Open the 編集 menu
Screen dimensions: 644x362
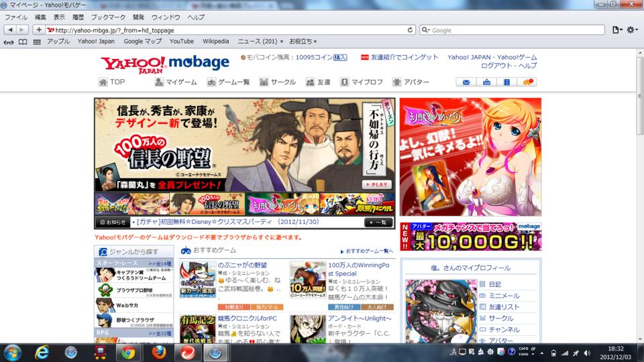pyautogui.click(x=40, y=17)
